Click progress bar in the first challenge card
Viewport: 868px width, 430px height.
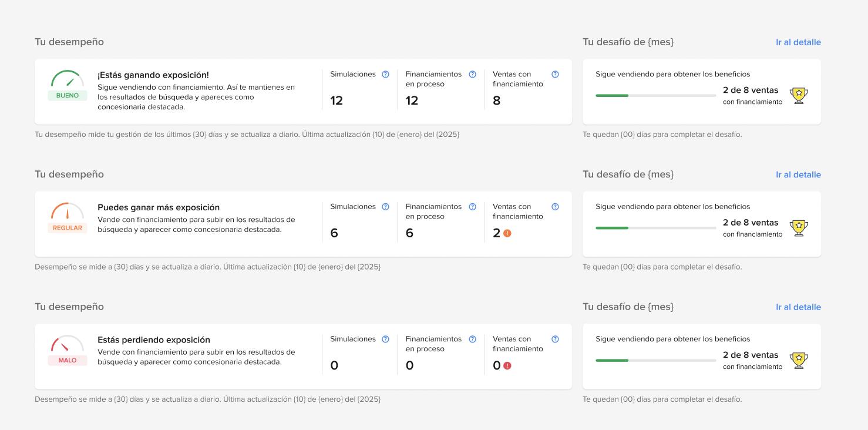point(656,95)
